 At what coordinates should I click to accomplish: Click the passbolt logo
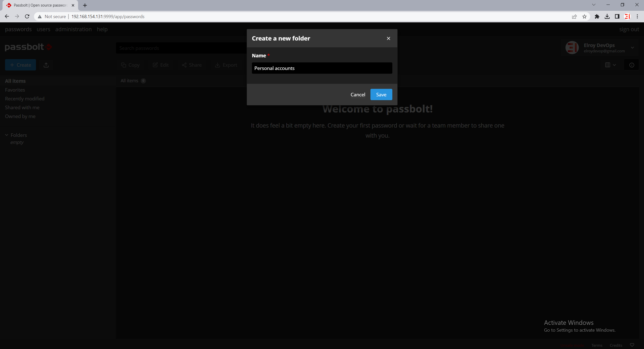click(x=28, y=47)
